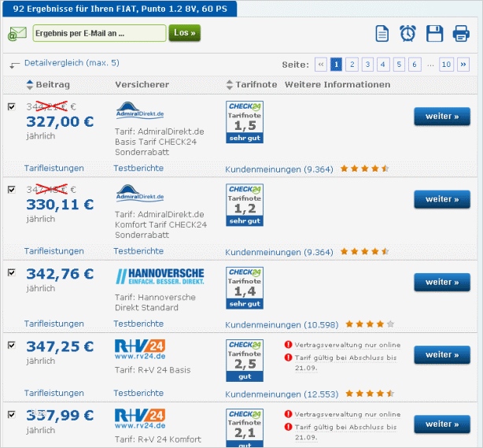Click the green Los » button
Image resolution: width=483 pixels, height=448 pixels.
tap(185, 33)
